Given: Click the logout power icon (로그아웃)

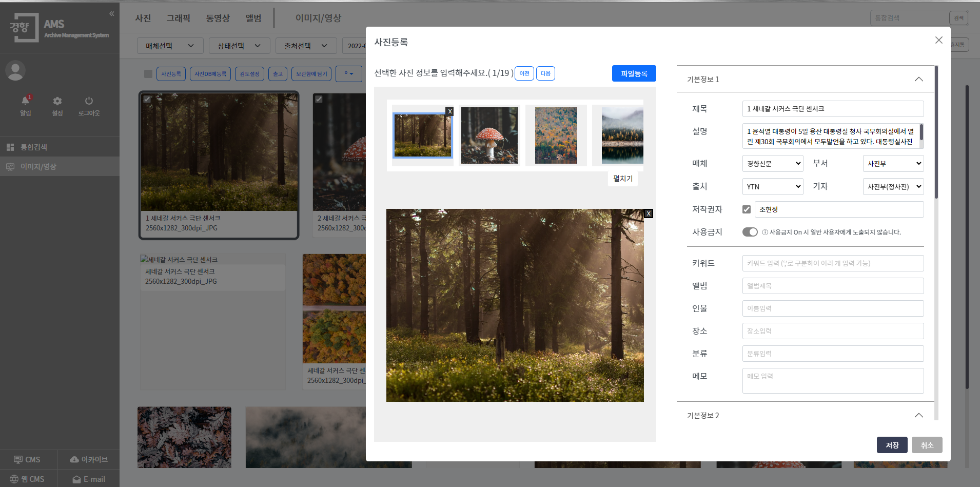Looking at the screenshot, I should (x=89, y=105).
